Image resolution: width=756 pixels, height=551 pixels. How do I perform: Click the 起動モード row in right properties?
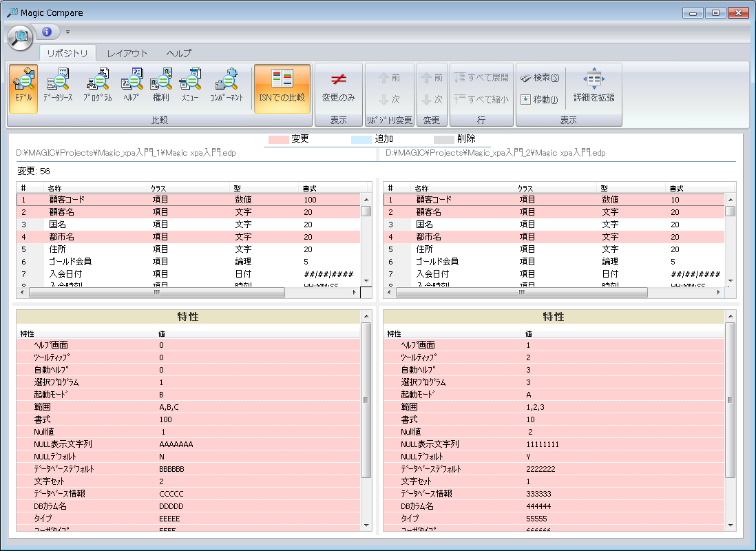[554, 395]
